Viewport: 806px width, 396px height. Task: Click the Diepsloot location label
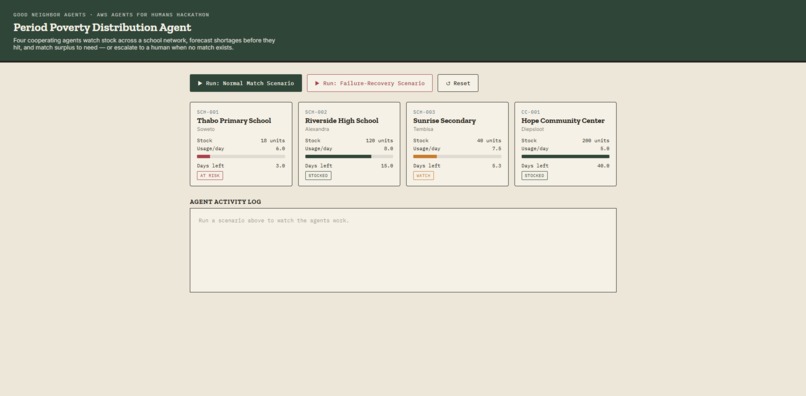click(533, 130)
